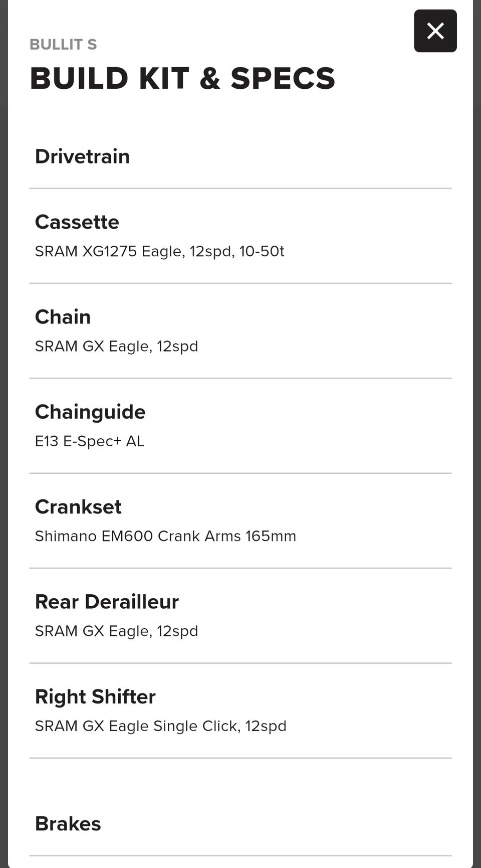Click the Rear Derailleur spec label
The width and height of the screenshot is (481, 868).
[x=107, y=602]
